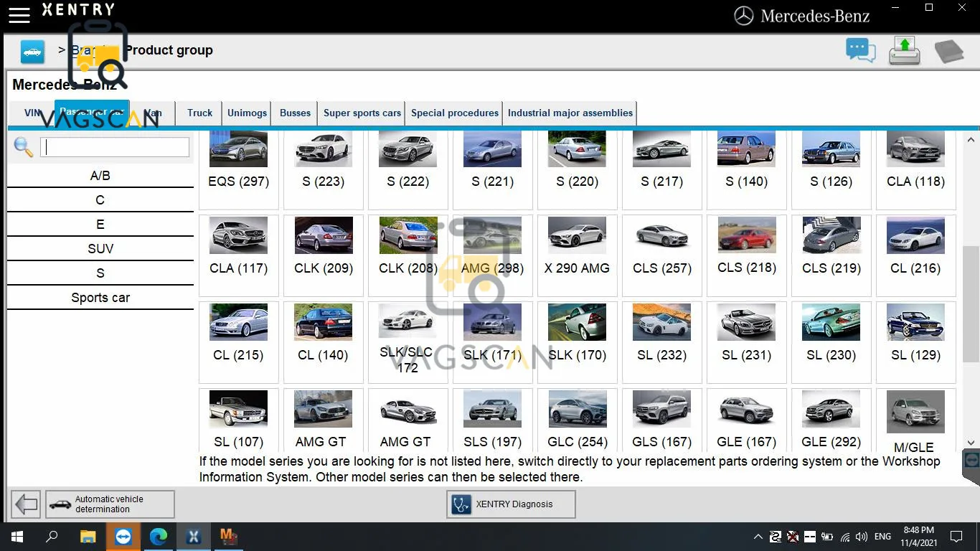Viewport: 980px width, 551px height.
Task: Open the book documentation icon
Action: coord(948,52)
